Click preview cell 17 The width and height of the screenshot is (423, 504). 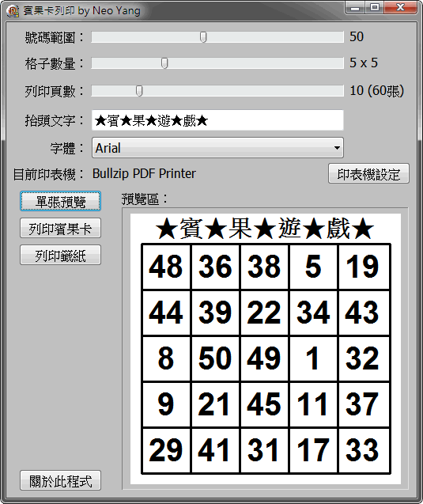(x=313, y=450)
